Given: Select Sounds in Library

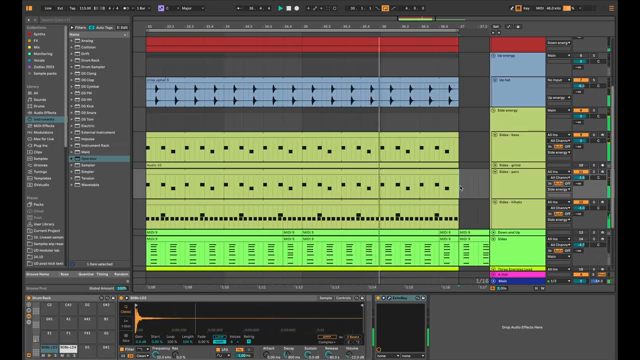Looking at the screenshot, I should click(40, 100).
